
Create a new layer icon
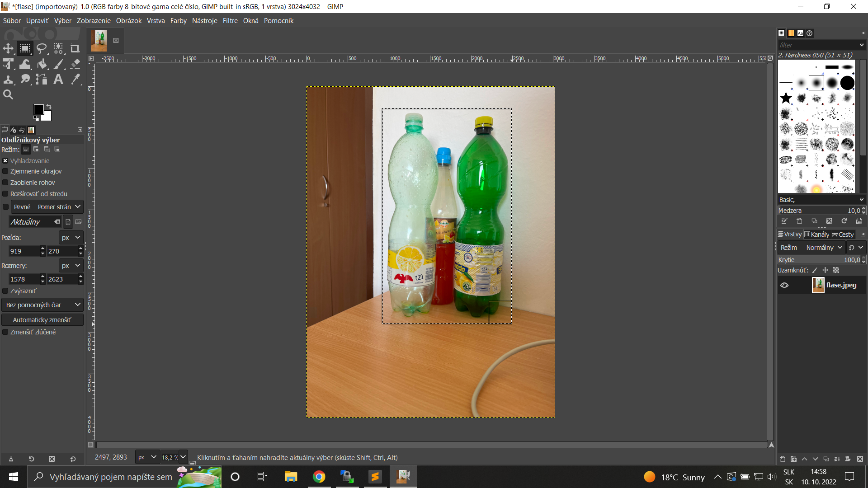click(x=783, y=459)
